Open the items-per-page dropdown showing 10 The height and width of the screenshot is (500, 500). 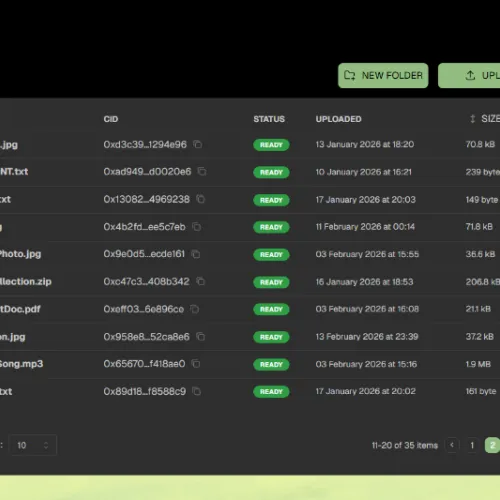coord(32,445)
